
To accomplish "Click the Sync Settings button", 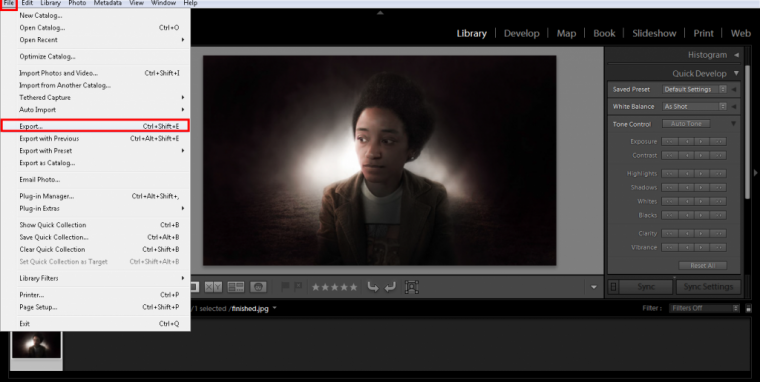I will pos(708,287).
